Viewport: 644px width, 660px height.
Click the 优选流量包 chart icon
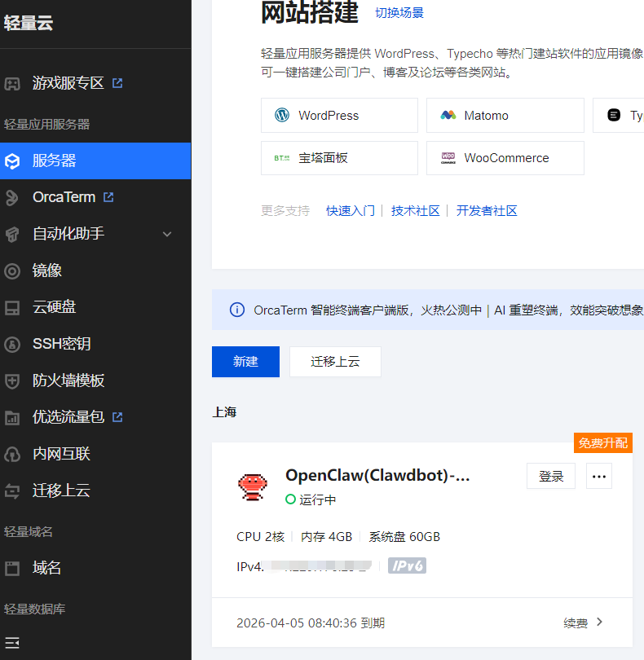(12, 417)
